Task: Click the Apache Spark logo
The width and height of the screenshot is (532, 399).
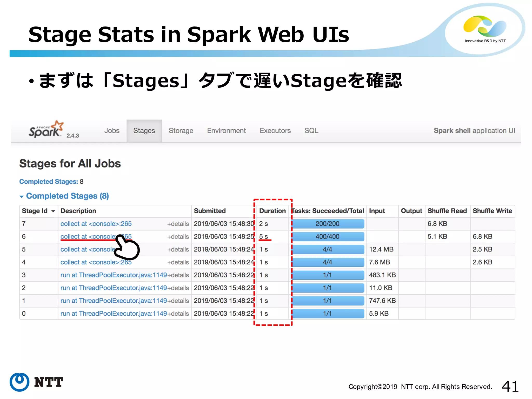Action: (x=46, y=130)
